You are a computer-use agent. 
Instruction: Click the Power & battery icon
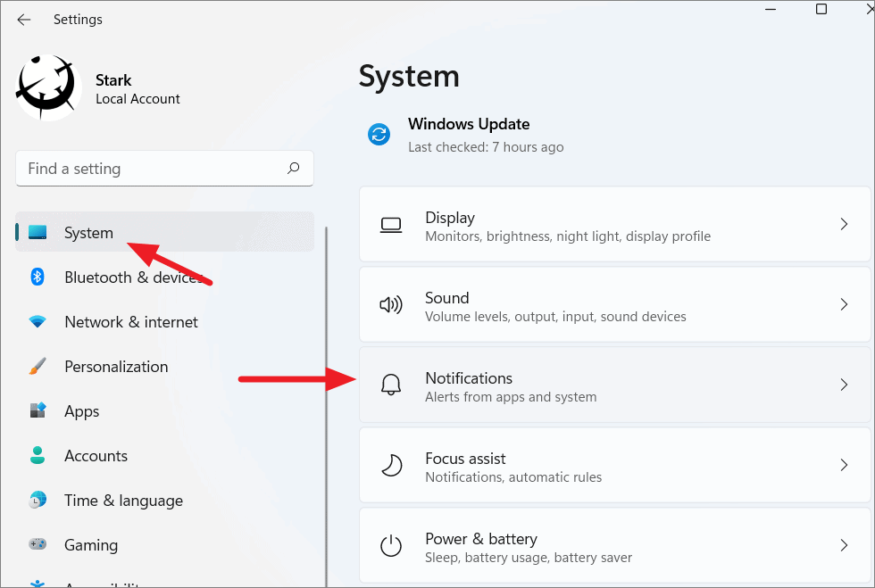point(390,545)
